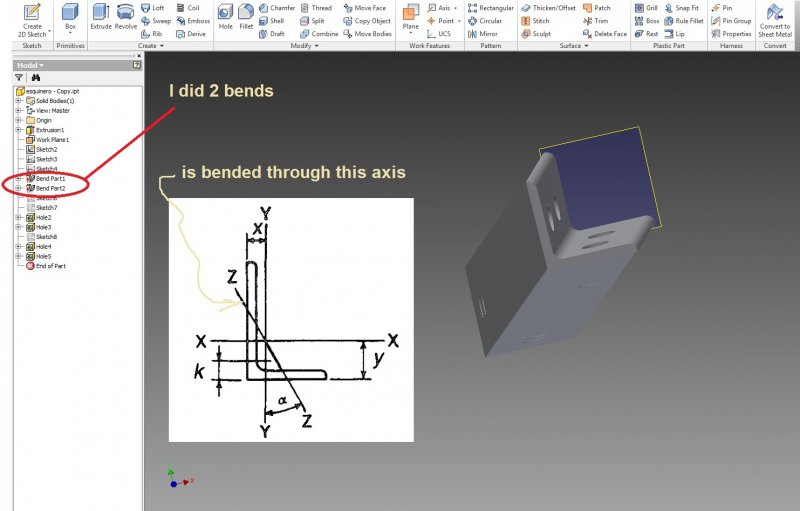Choose the Loft tool
Screen dimensions: 800x511
pyautogui.click(x=153, y=8)
